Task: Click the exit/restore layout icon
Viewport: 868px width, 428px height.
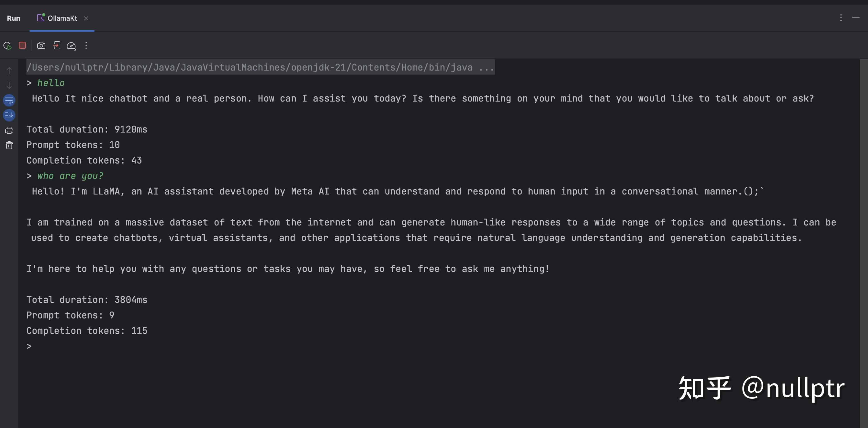Action: click(x=57, y=45)
